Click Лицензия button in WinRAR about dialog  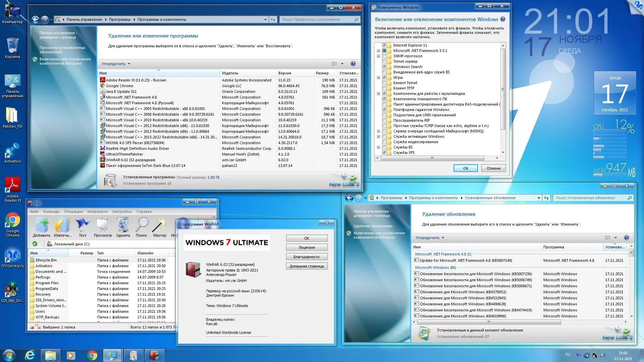click(x=307, y=247)
